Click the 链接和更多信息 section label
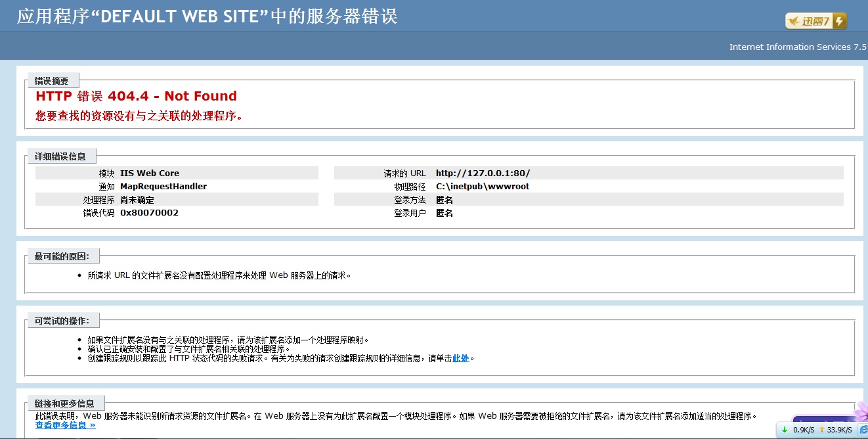 click(64, 404)
